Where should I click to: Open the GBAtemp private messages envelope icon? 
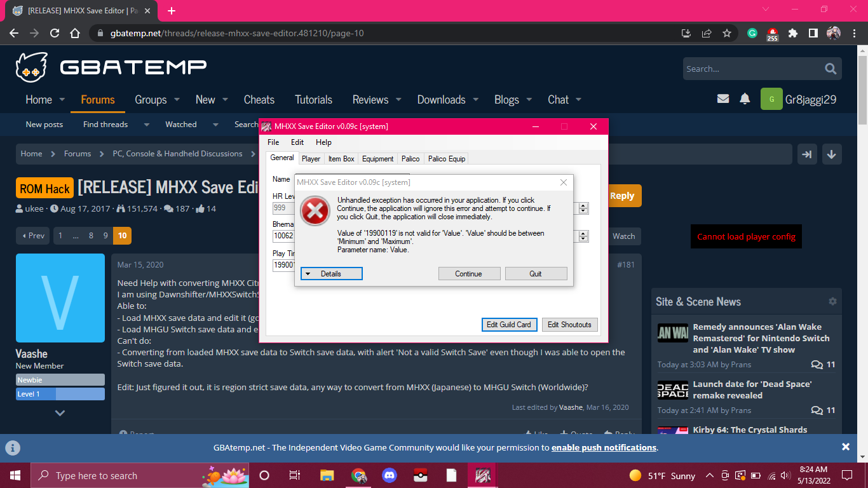722,98
